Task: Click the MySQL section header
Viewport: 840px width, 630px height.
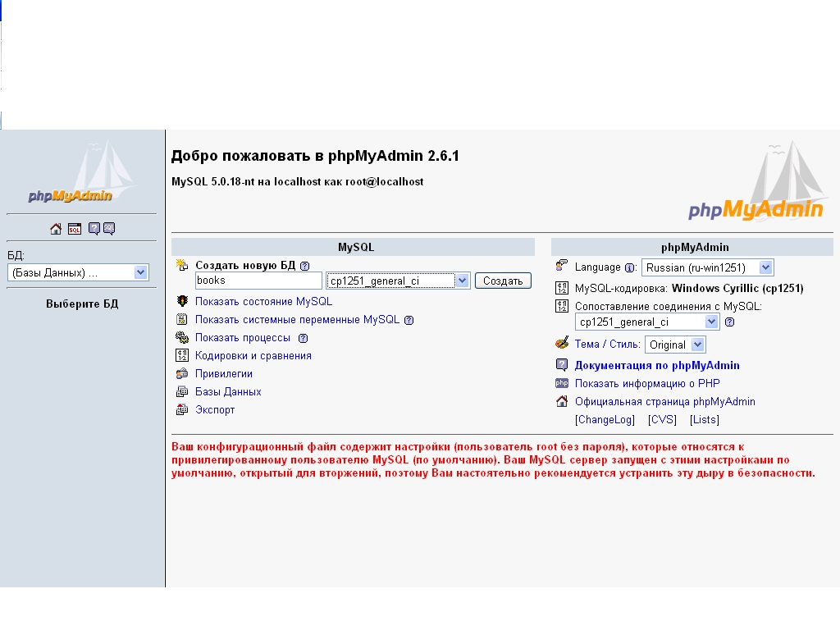Action: [x=354, y=247]
